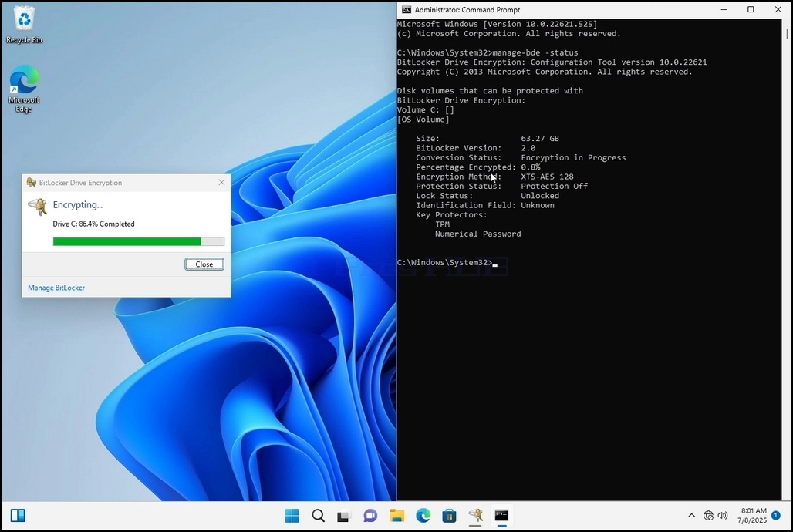Click the '63.27 GB' size value
Screen dimensions: 793x532
coord(540,138)
